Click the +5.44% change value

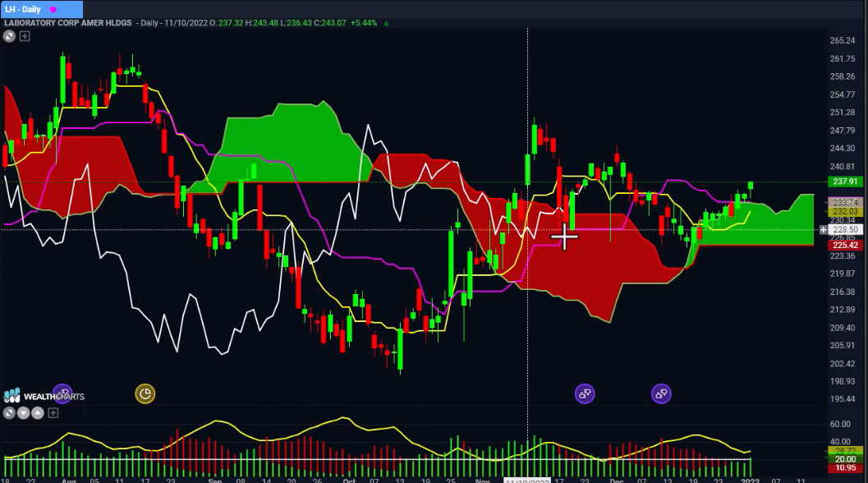point(364,23)
